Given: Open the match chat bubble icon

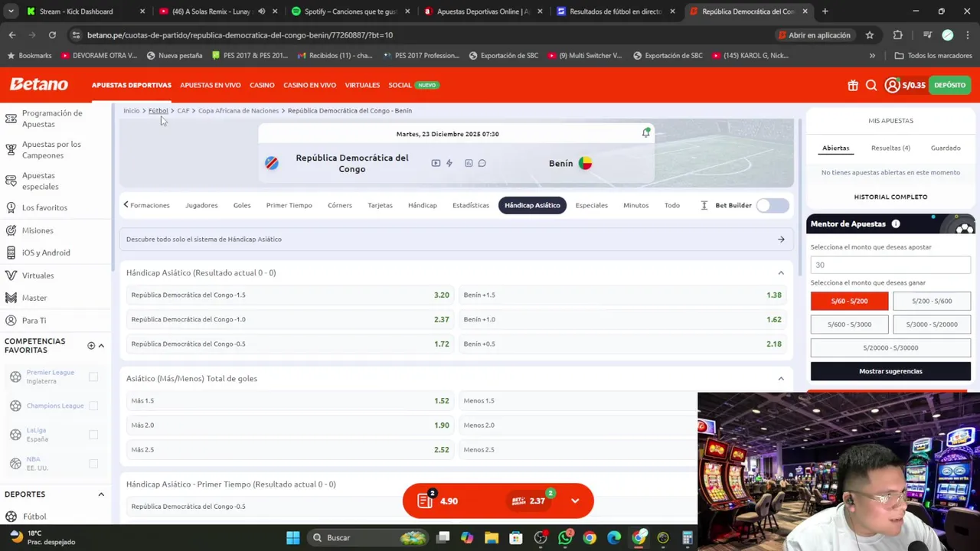Looking at the screenshot, I should 482,163.
